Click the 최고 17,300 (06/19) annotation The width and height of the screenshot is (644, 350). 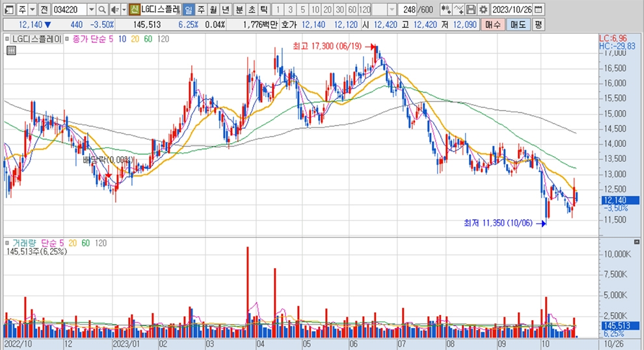pyautogui.click(x=327, y=46)
